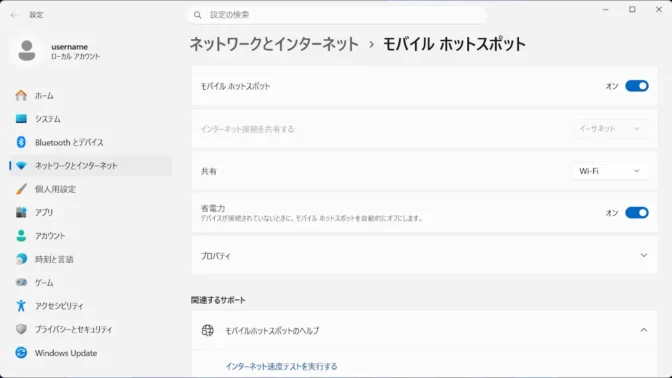
Task: Click the username local account name
Action: tap(69, 47)
